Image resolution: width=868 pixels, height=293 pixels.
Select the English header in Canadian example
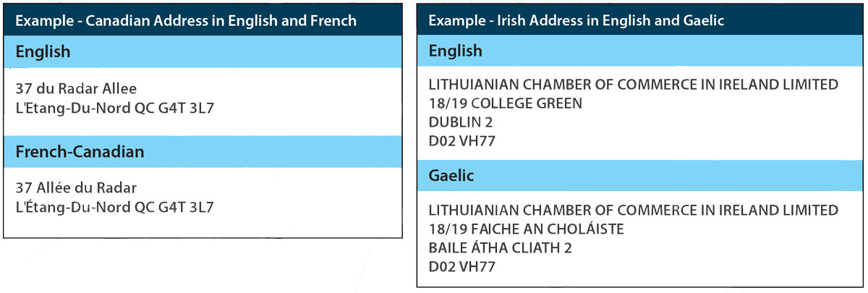pyautogui.click(x=203, y=52)
